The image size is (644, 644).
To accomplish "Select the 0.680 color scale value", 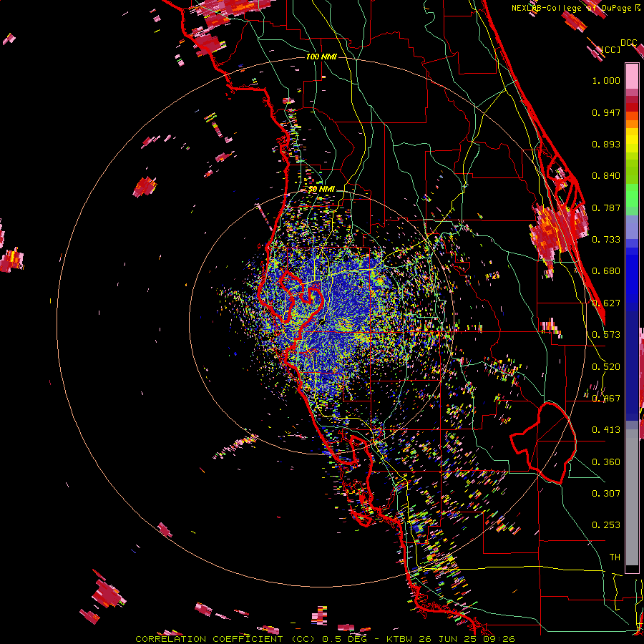I will click(x=606, y=271).
